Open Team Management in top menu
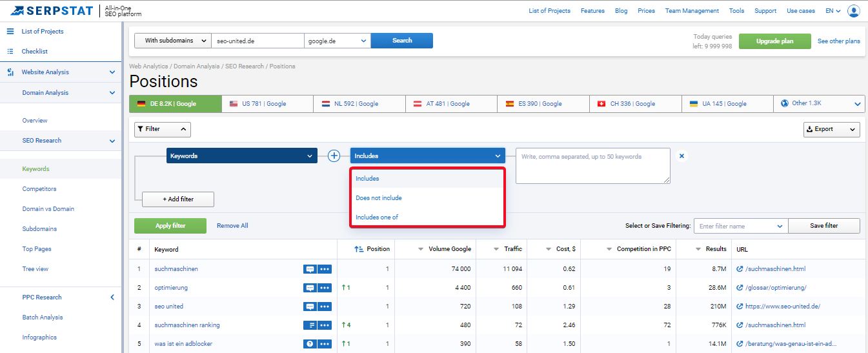 pos(692,11)
